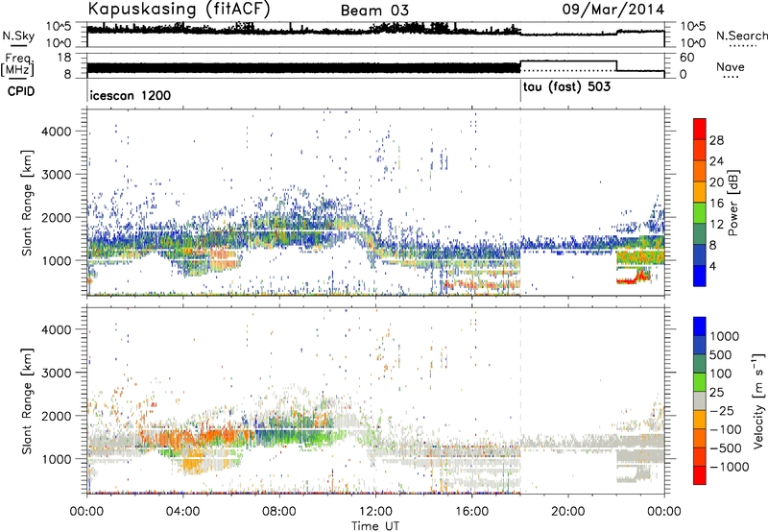This screenshot has height=532, width=768.
Task: Click the tick line left of icescan 1200
Action: point(87,90)
